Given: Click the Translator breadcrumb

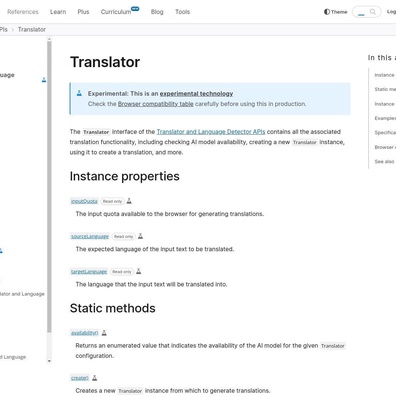Looking at the screenshot, I should 32,29.
